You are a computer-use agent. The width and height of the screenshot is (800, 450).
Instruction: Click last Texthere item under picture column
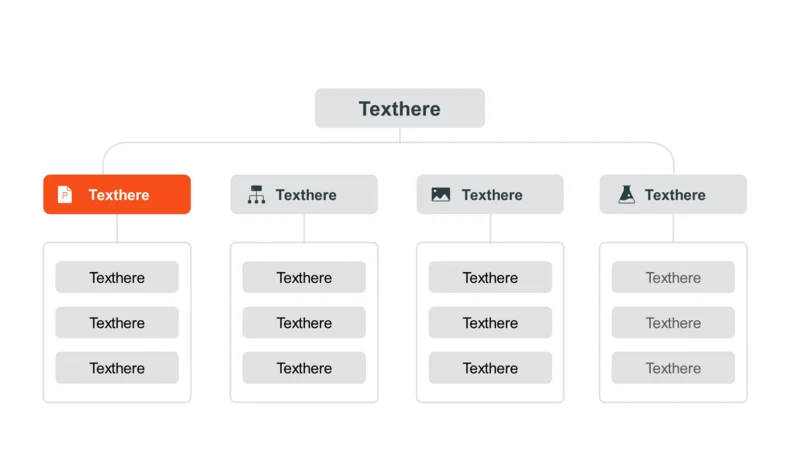(x=490, y=368)
